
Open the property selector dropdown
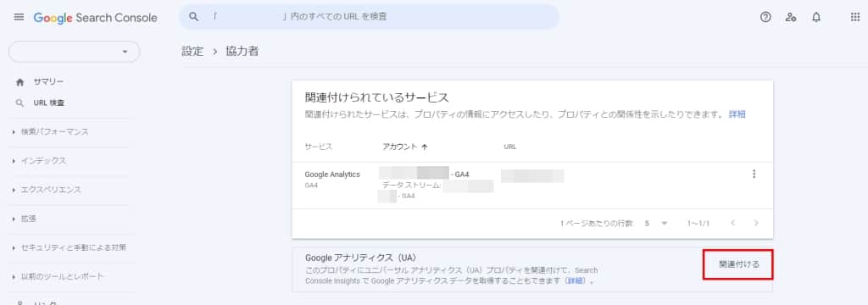coord(75,52)
